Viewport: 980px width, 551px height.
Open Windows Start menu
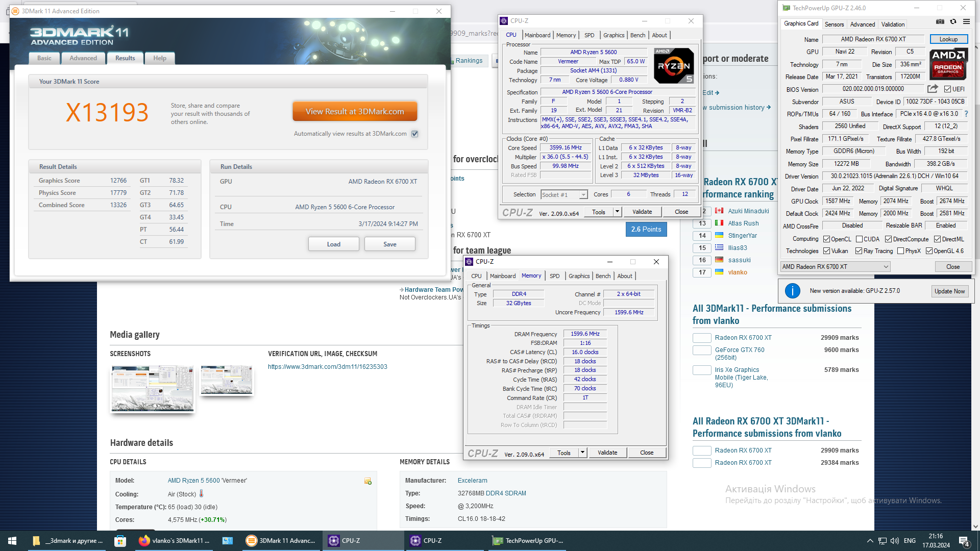(x=12, y=541)
